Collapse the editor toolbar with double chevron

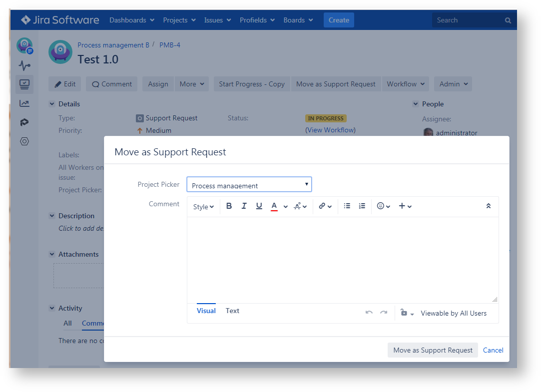pyautogui.click(x=488, y=206)
